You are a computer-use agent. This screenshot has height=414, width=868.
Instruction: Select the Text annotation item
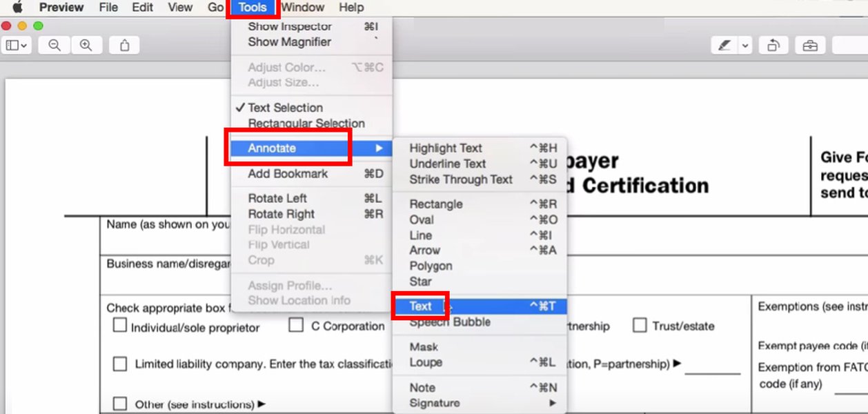pyautogui.click(x=480, y=306)
